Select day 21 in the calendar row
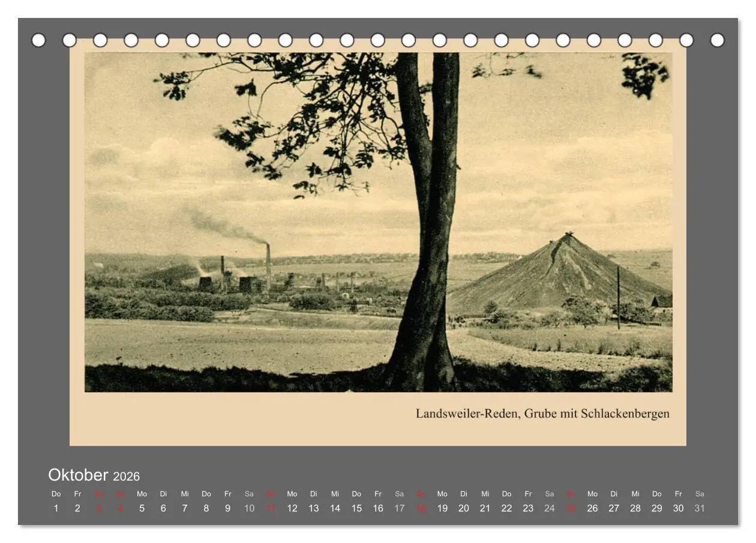 click(x=485, y=508)
